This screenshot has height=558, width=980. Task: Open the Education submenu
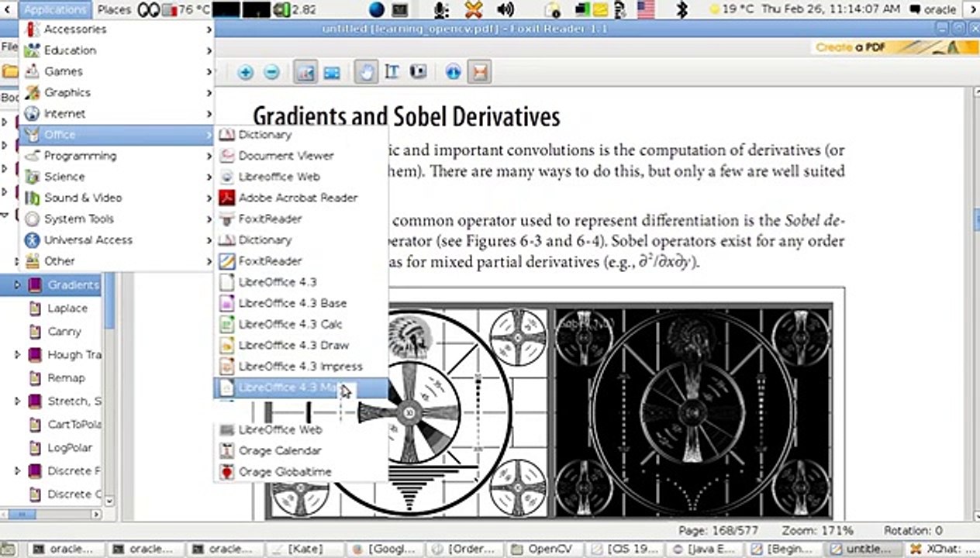(117, 50)
